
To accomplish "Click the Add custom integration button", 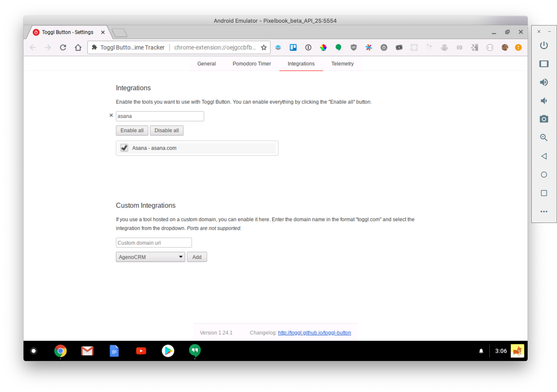I will point(197,257).
